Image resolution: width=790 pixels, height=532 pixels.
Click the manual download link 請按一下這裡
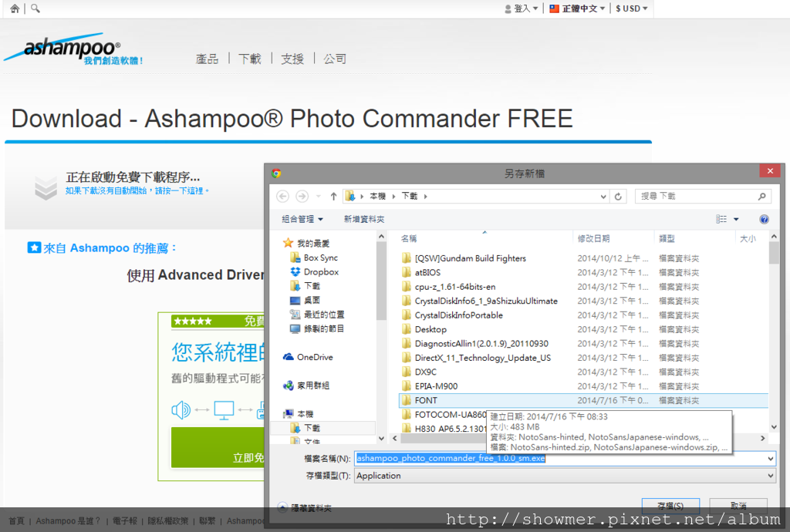coord(179,190)
